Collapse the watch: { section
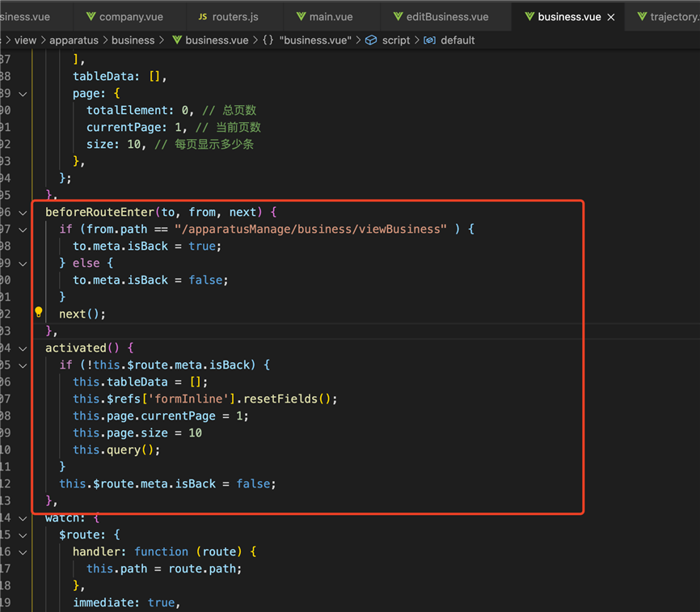The image size is (700, 612). point(23,517)
